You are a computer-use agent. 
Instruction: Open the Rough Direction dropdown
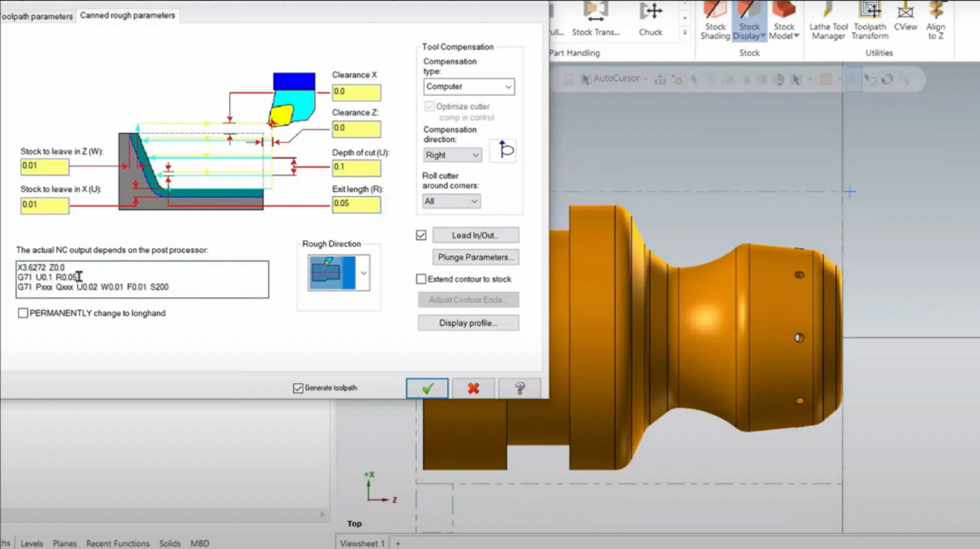363,273
